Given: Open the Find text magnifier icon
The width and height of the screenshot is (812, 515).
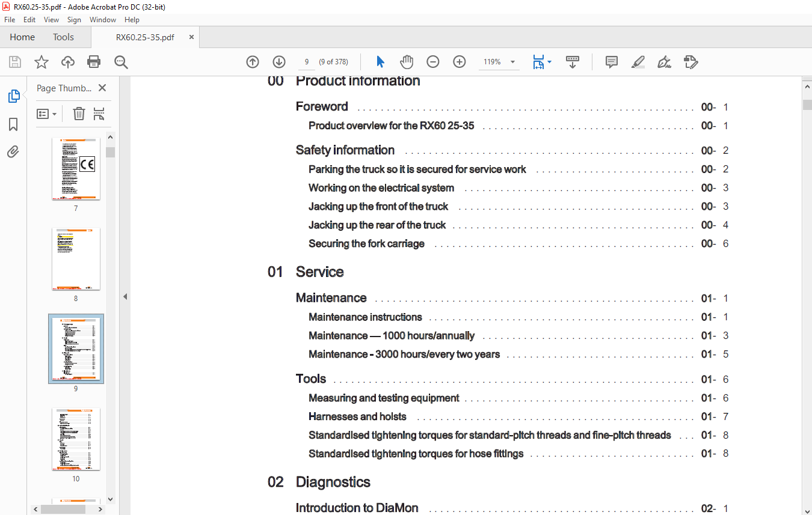Looking at the screenshot, I should [x=121, y=62].
